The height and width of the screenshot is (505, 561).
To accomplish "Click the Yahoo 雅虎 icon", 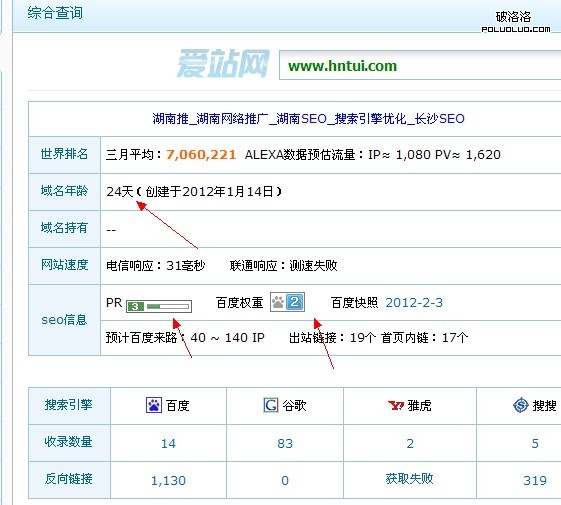I will [x=396, y=406].
